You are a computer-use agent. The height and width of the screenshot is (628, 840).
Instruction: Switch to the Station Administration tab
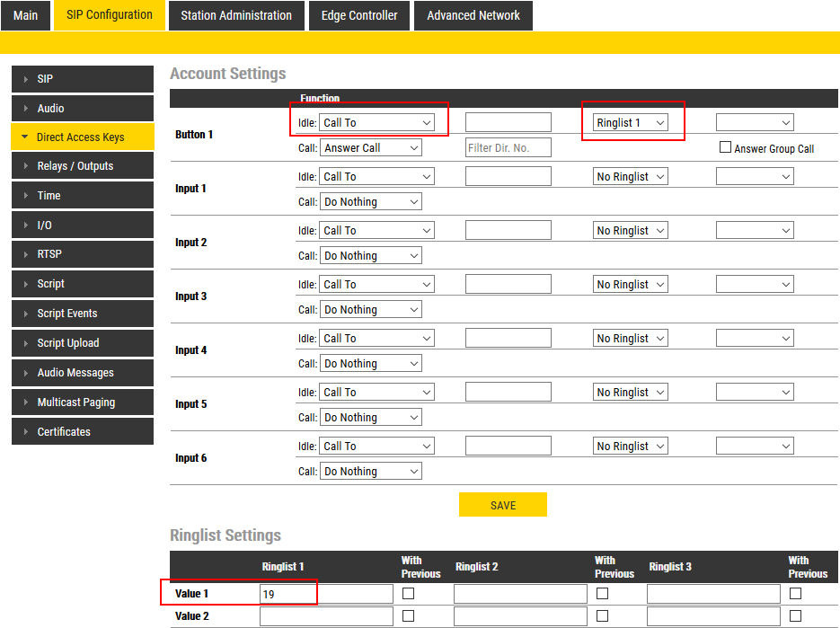tap(236, 15)
